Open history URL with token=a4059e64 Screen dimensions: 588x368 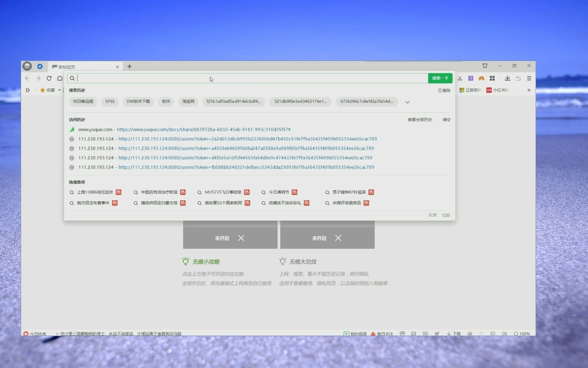[222, 148]
